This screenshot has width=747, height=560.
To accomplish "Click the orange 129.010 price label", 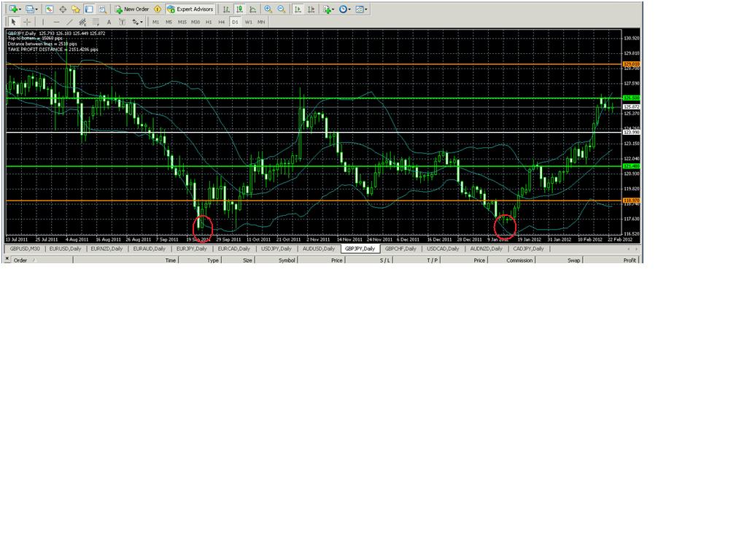I will [631, 64].
